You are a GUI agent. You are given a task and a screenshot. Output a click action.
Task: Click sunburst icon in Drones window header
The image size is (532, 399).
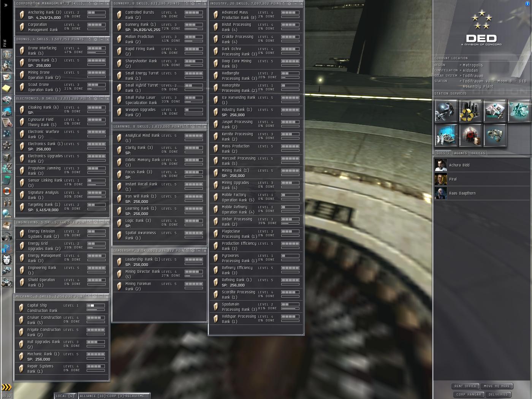click(90, 39)
